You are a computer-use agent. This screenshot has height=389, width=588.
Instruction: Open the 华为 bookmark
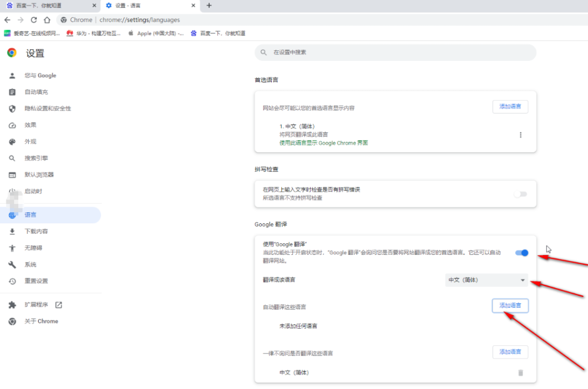(93, 33)
